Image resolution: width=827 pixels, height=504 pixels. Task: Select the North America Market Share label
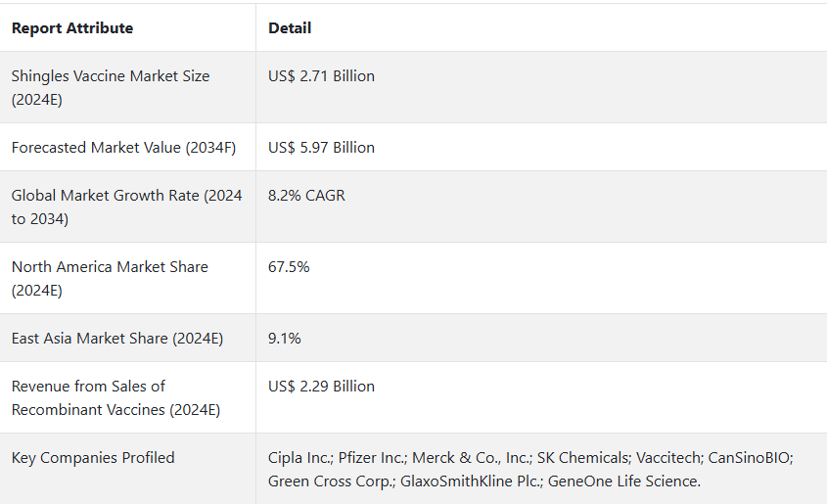[110, 278]
